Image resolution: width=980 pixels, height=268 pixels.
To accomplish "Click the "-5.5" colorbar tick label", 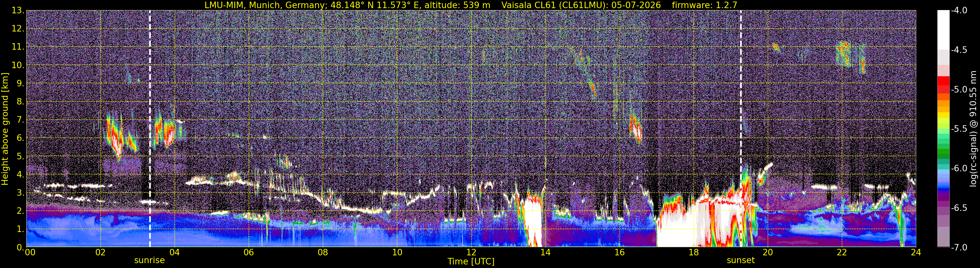I will pos(959,129).
